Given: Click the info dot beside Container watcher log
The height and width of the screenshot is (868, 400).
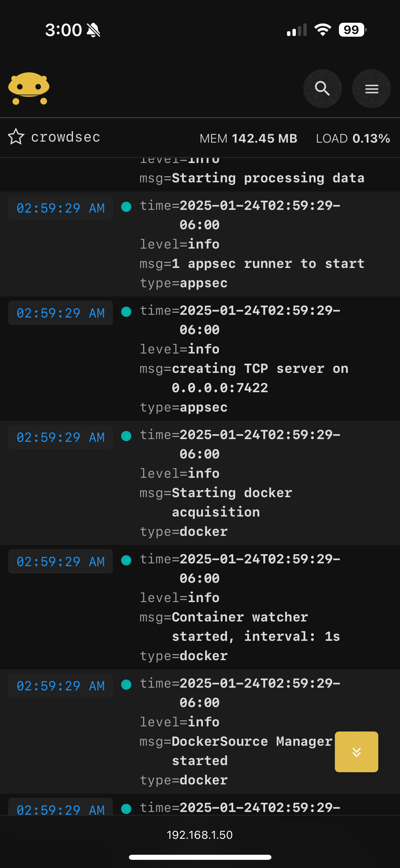Looking at the screenshot, I should point(126,560).
